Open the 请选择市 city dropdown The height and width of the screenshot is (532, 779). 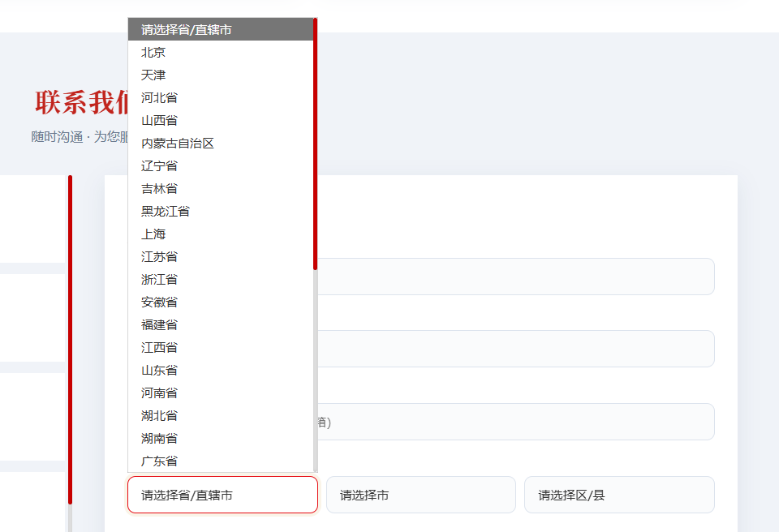click(421, 495)
